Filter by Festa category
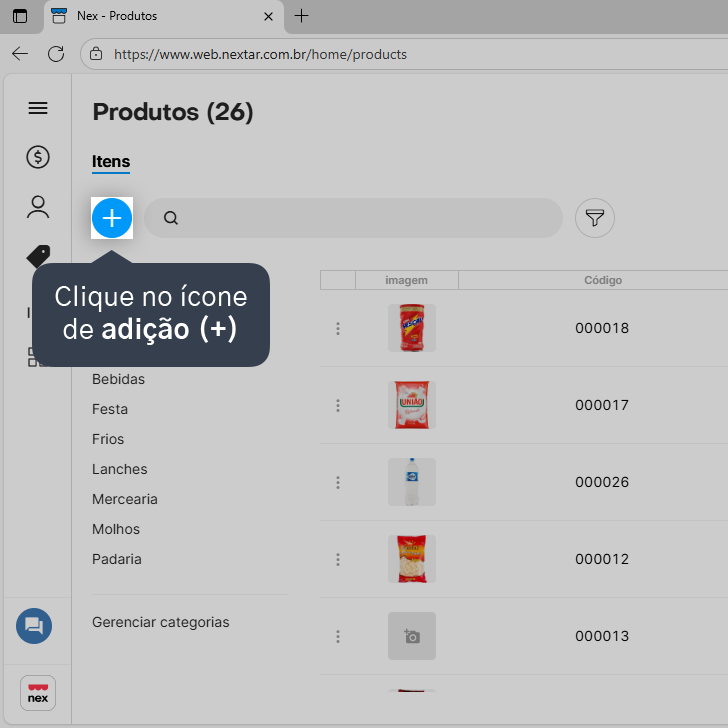Viewport: 728px width, 728px height. [110, 409]
